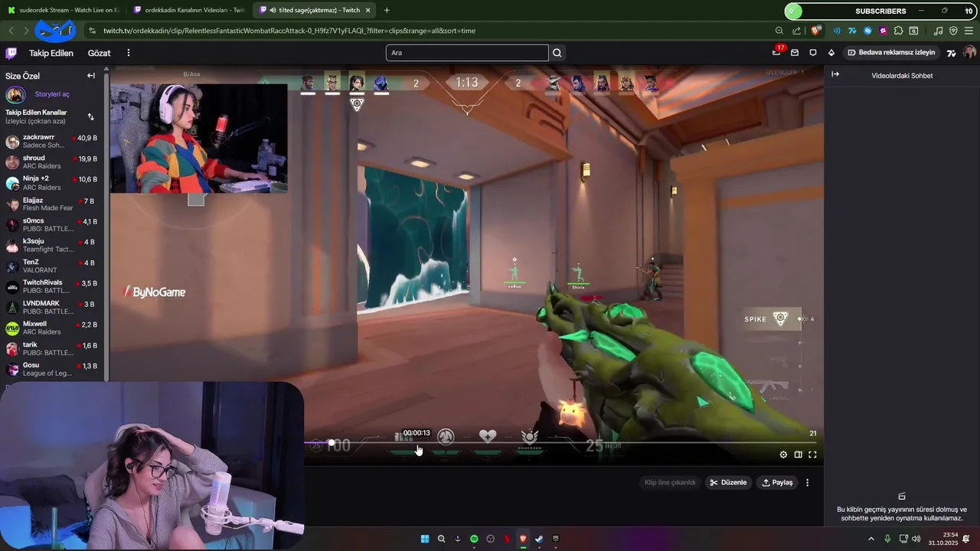
Task: Open LVNDMARK channel in sidebar
Action: coord(52,307)
